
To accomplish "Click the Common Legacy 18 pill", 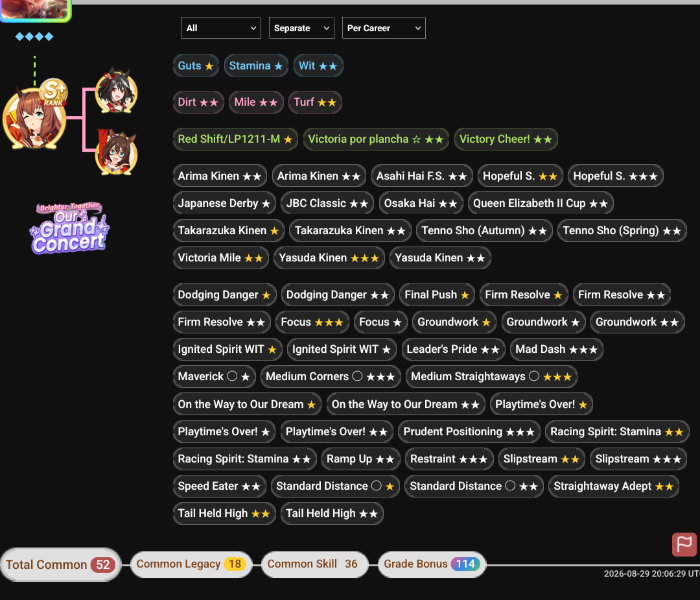I will click(191, 564).
